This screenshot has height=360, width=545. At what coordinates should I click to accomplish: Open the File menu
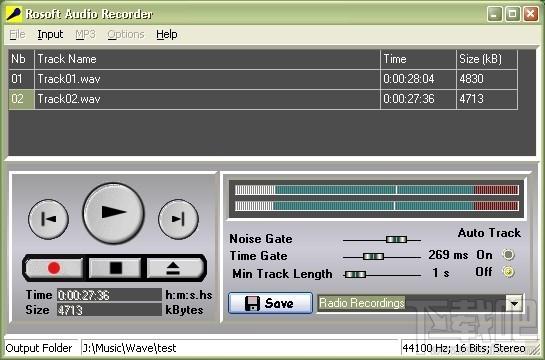[17, 34]
